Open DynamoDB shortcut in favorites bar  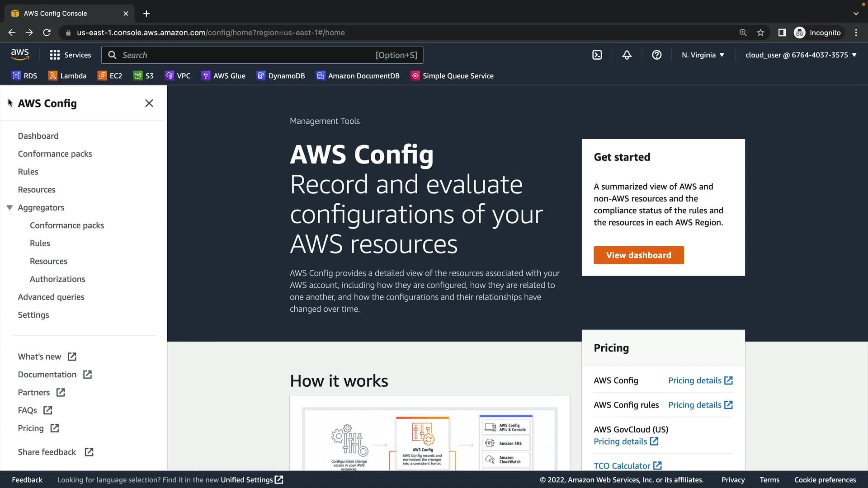[280, 76]
